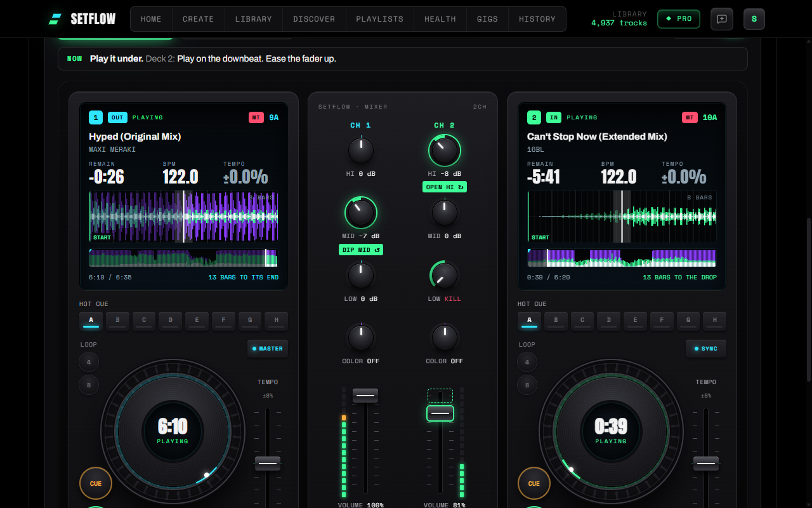This screenshot has width=812, height=508.
Task: Click the 10A key badge
Action: point(710,117)
